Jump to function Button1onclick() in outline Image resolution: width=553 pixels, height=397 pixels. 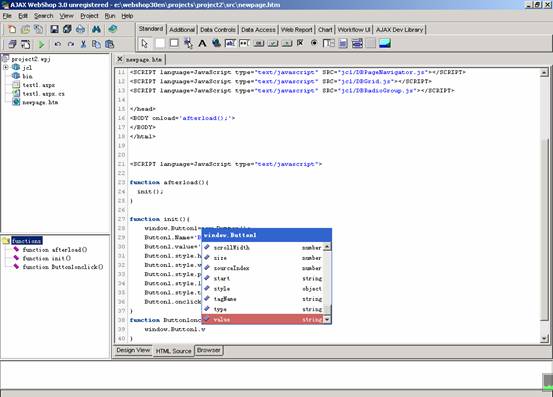pyautogui.click(x=63, y=267)
